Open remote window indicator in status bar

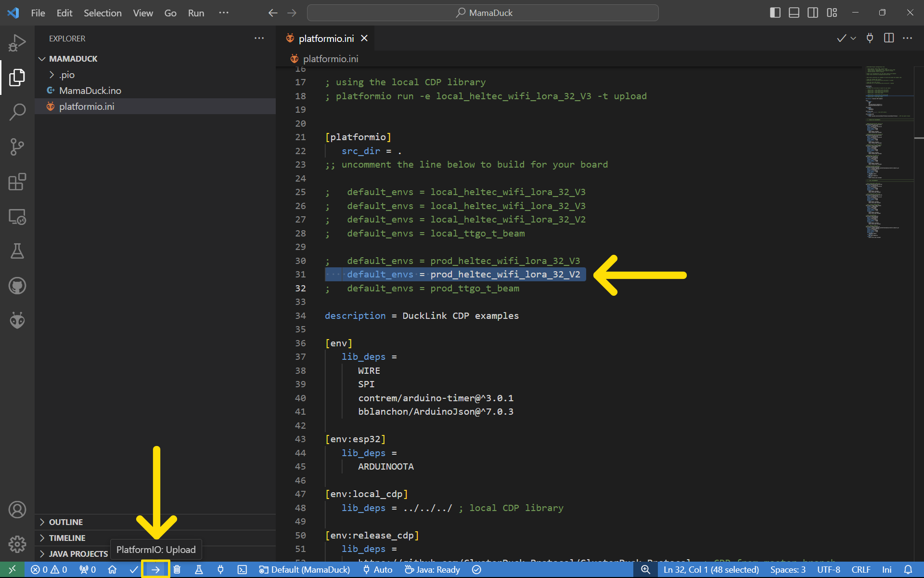[12, 570]
